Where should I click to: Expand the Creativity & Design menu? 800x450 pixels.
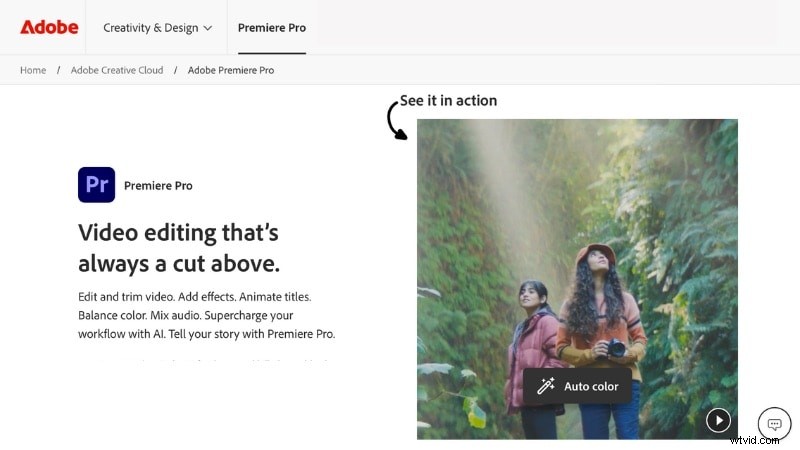pos(157,28)
